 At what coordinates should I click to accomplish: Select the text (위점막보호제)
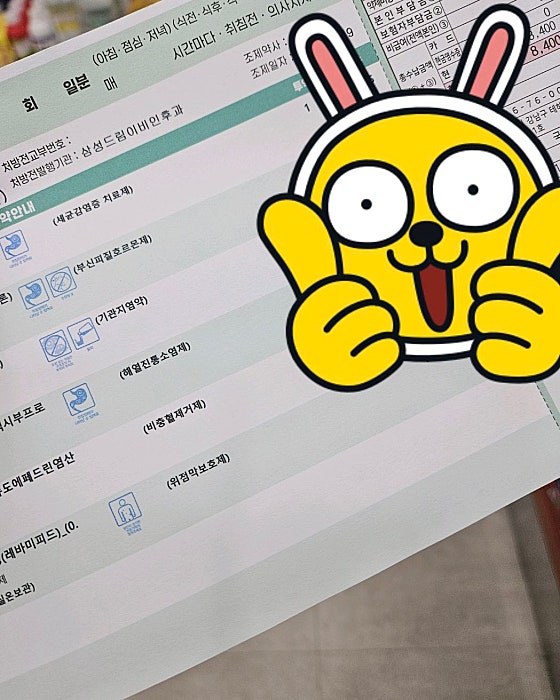[x=198, y=471]
